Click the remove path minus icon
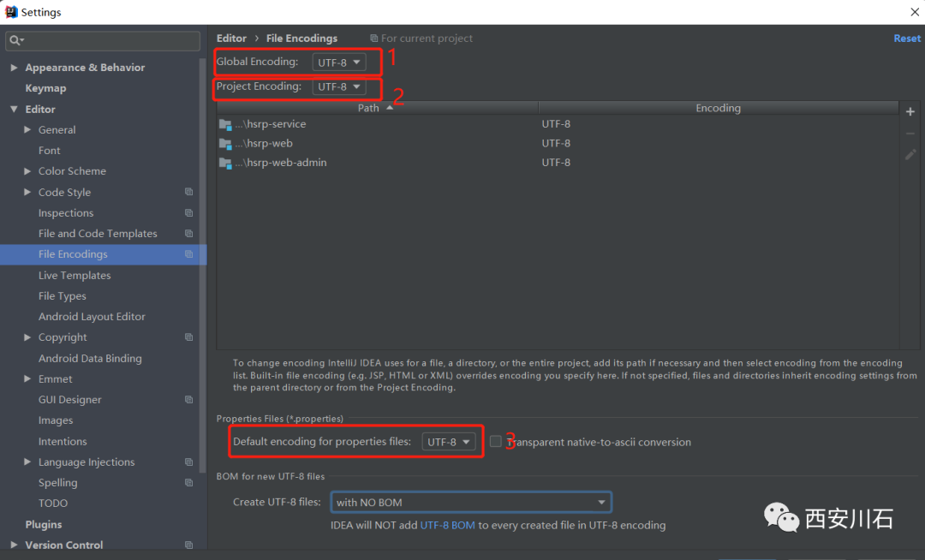This screenshot has height=560, width=925. point(910,134)
